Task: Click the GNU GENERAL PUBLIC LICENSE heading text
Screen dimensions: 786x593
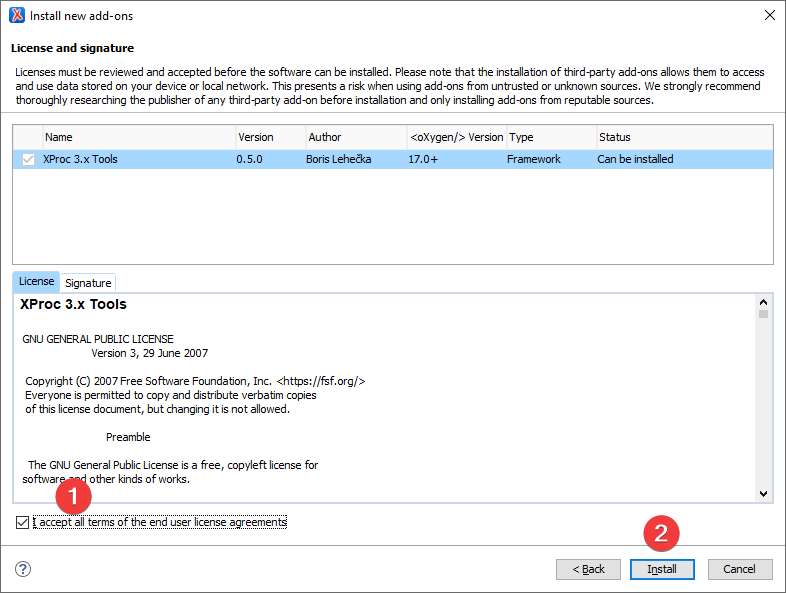Action: coord(98,339)
